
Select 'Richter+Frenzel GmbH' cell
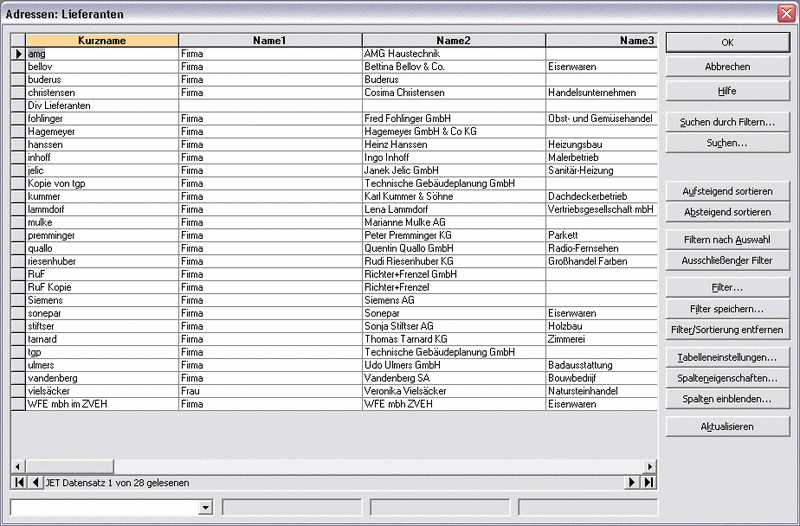click(454, 274)
